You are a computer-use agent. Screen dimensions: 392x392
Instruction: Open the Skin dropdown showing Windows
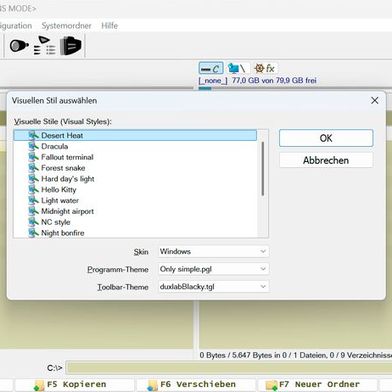(x=213, y=251)
